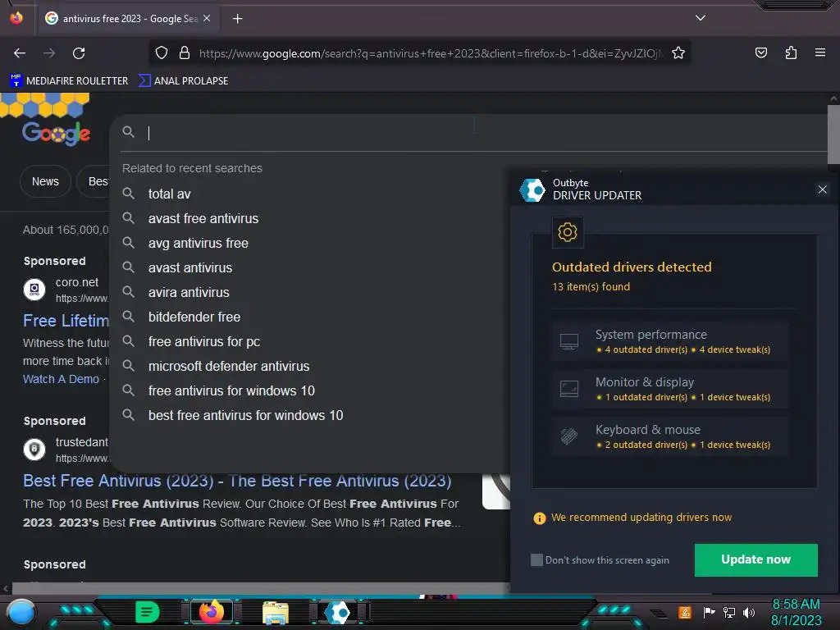Open a new browser tab with plus
The height and width of the screenshot is (630, 840).
[237, 19]
